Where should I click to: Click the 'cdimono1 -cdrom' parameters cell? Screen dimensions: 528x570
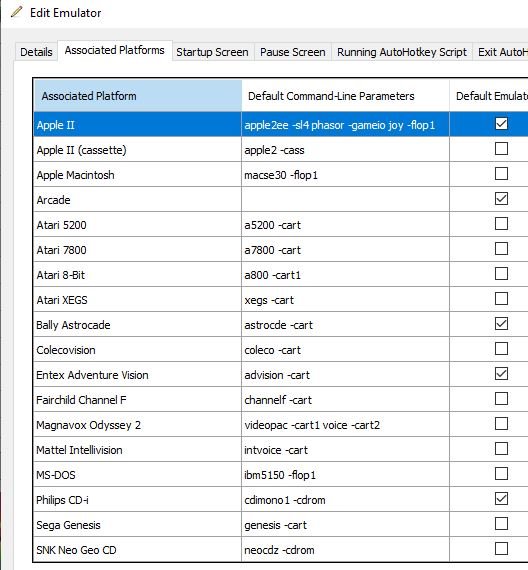(x=345, y=500)
